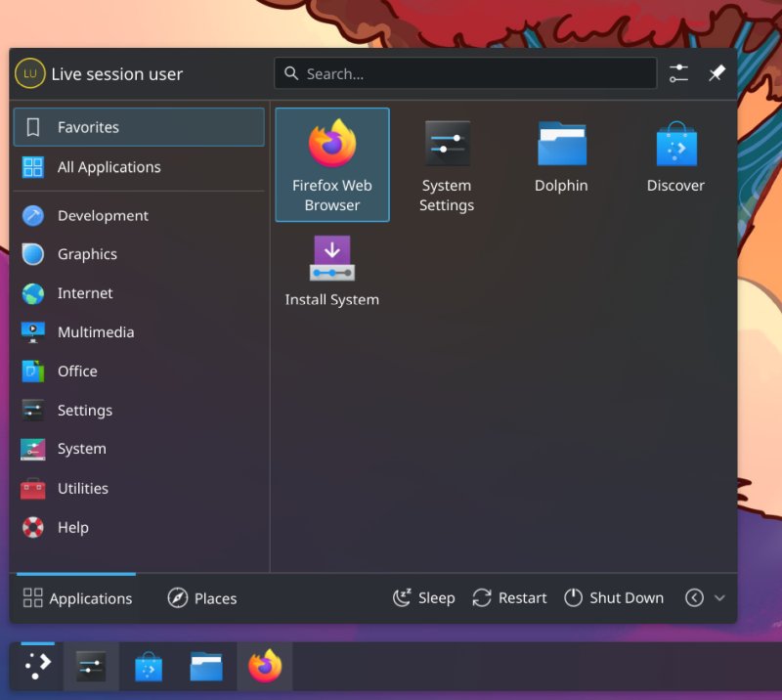The width and height of the screenshot is (782, 700).
Task: Open Firefox Web Browser from favorites grid
Action: click(x=331, y=164)
